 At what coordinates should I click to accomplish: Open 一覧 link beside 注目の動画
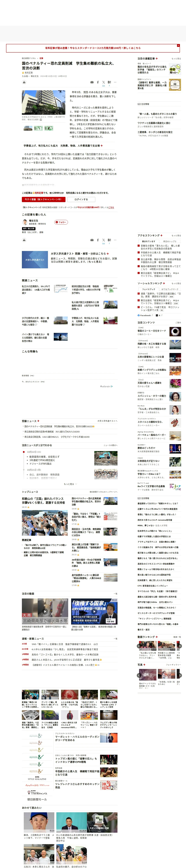tap(115, 594)
